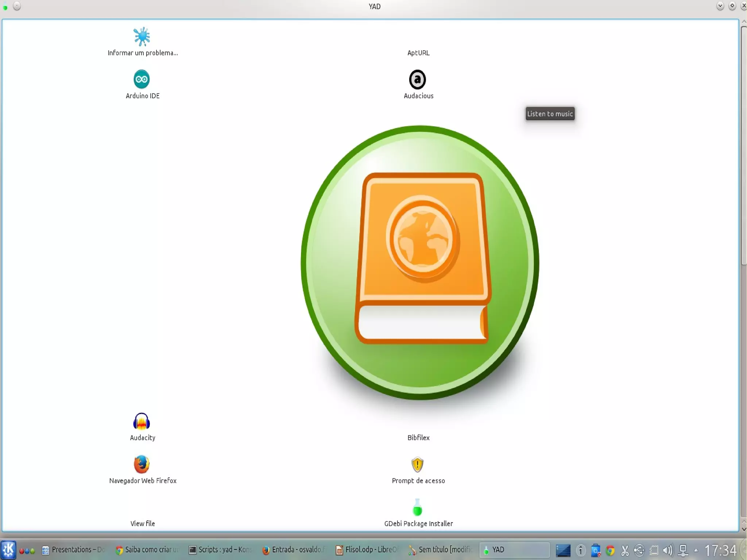The image size is (747, 560).
Task: Expand hidden system tray icons arrow
Action: [696, 550]
